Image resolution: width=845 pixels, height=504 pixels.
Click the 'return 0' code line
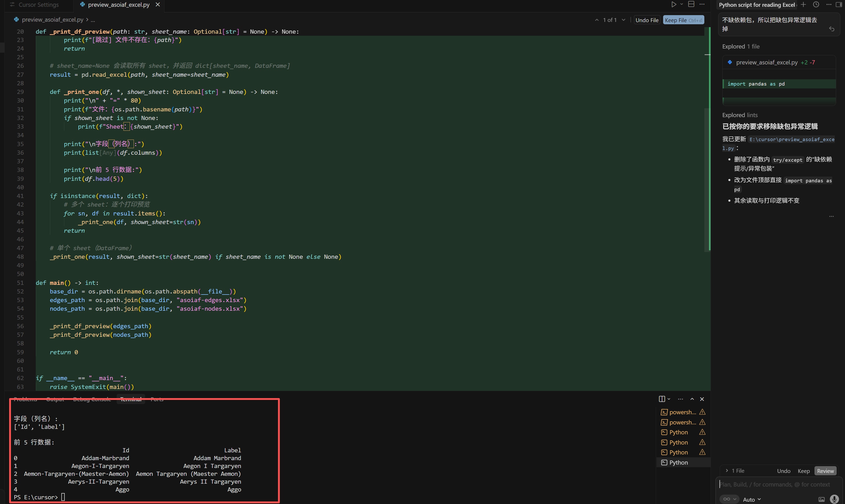[x=64, y=352]
